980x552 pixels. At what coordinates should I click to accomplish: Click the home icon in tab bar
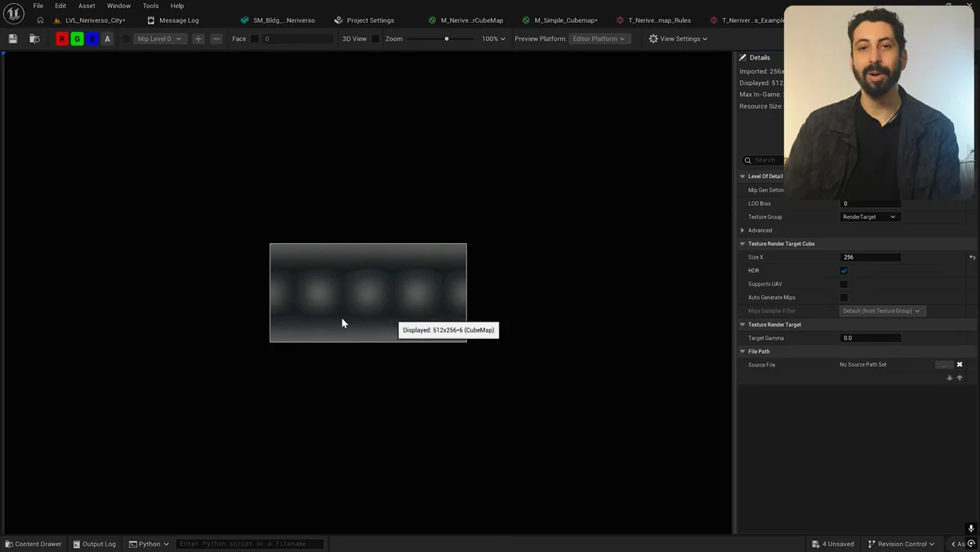[40, 20]
